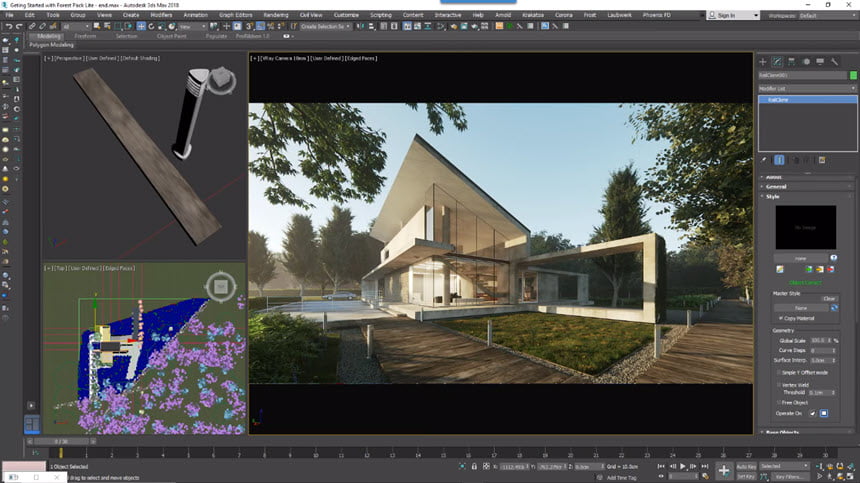860x483 pixels.
Task: Click Add Time Tag label
Action: tap(621, 478)
